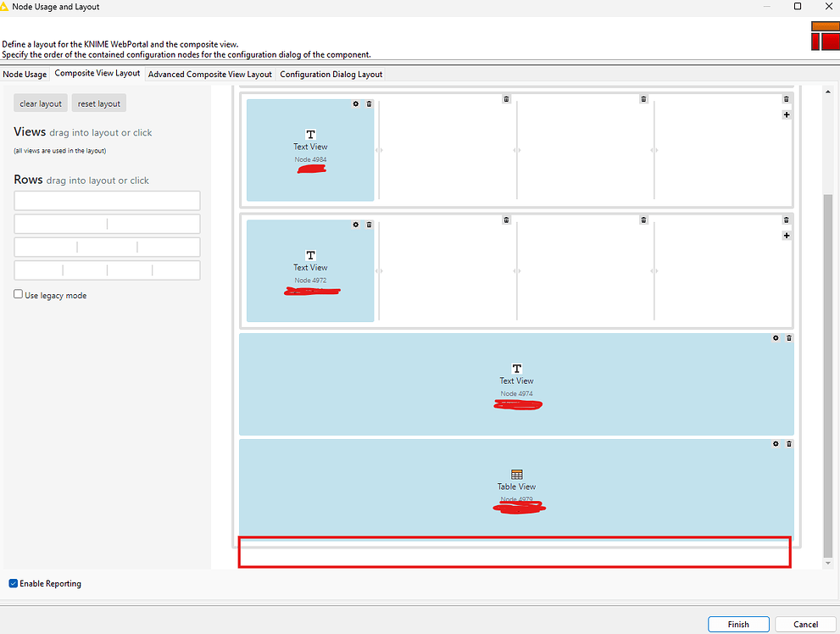The image size is (840, 634).
Task: Delete Text View Node 4972 with trash icon
Action: pos(369,225)
